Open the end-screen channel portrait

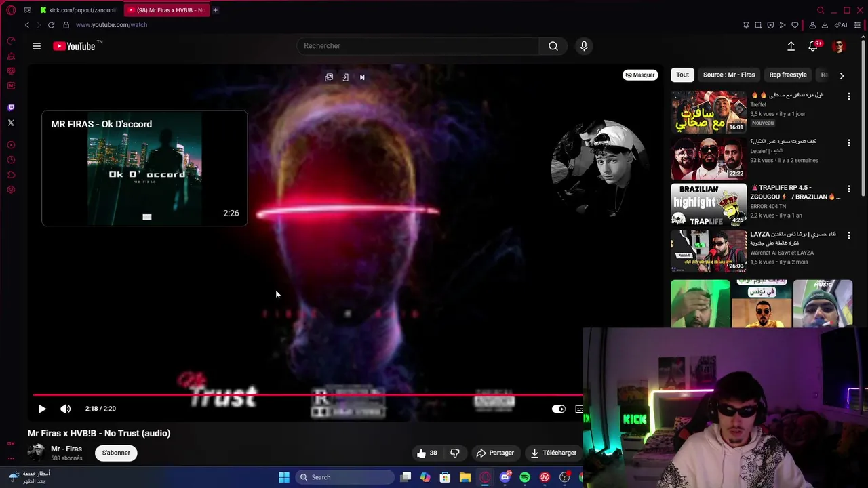tap(599, 169)
